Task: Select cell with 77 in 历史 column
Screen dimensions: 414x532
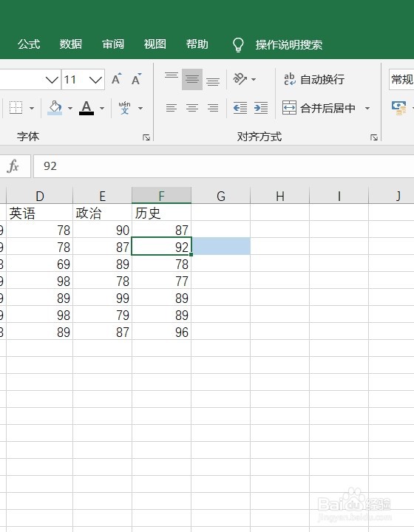Action: coord(161,280)
